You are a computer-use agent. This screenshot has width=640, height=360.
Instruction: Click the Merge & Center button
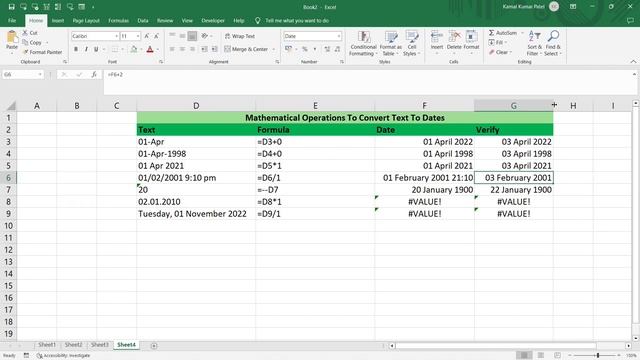point(246,49)
